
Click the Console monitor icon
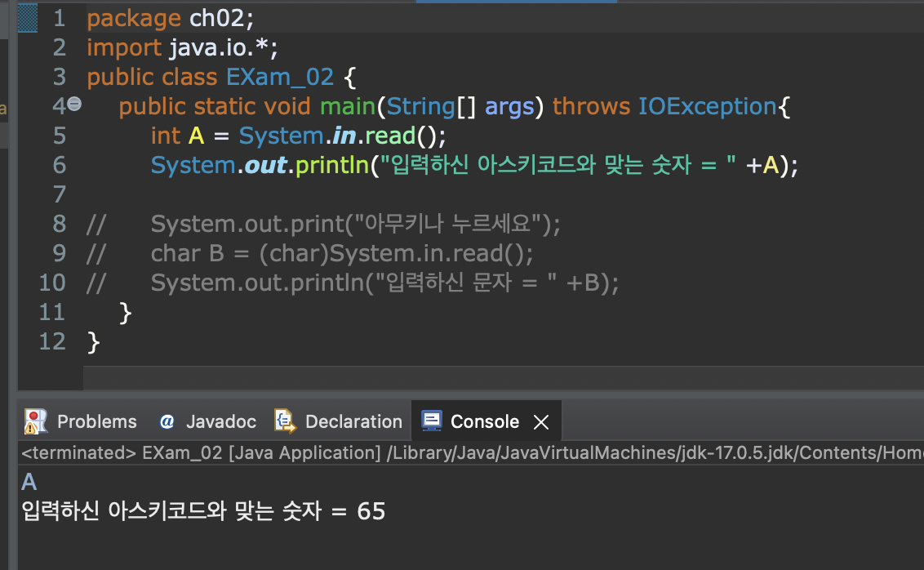[x=432, y=421]
